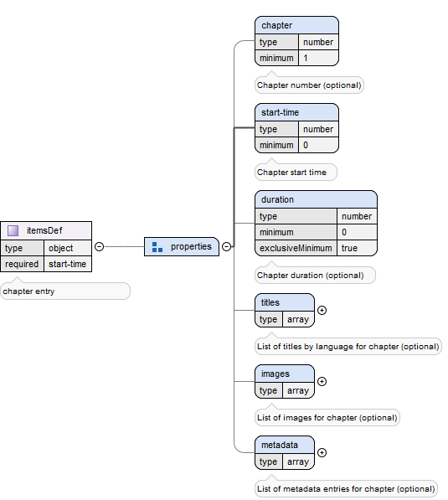The height and width of the screenshot is (500, 448).
Task: Select the images property header
Action: click(x=285, y=374)
